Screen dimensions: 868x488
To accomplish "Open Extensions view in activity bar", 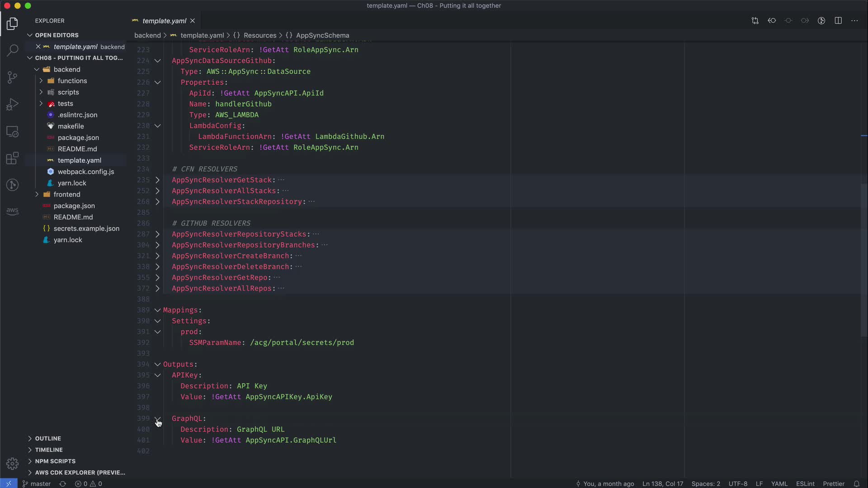I will pos(12,158).
